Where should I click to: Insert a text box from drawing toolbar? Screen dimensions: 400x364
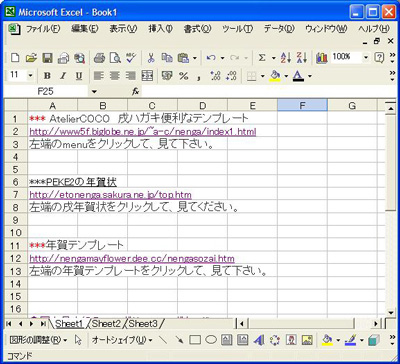click(227, 340)
